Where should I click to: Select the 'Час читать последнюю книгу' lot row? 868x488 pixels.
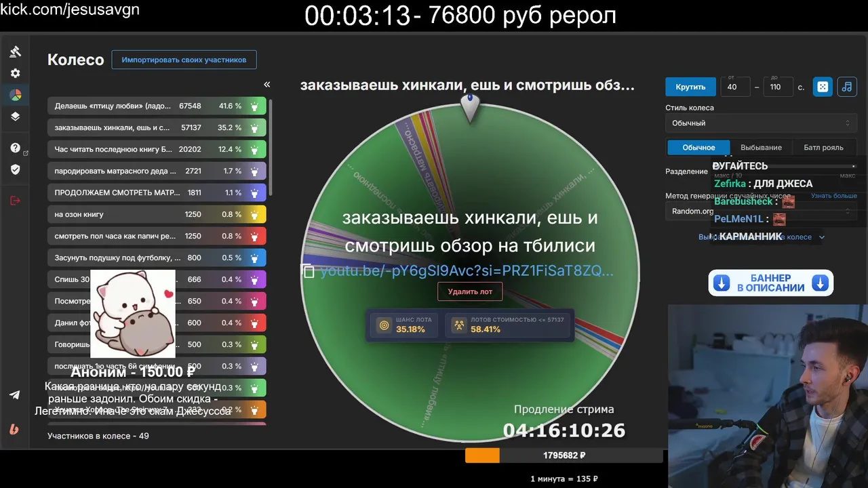click(157, 150)
